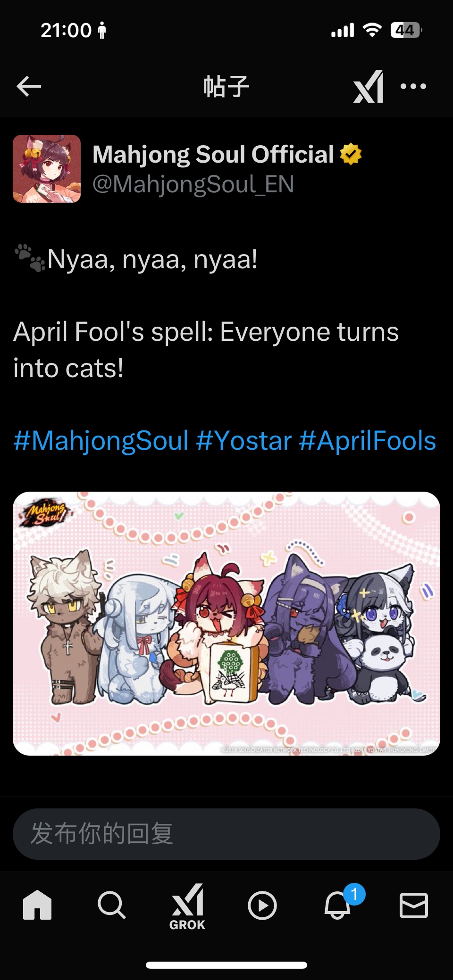Go to the Home tab

pos(37,905)
